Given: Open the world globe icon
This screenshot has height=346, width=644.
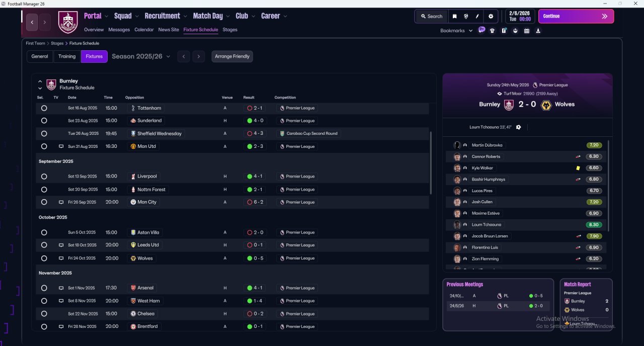Looking at the screenshot, I should click(x=466, y=16).
